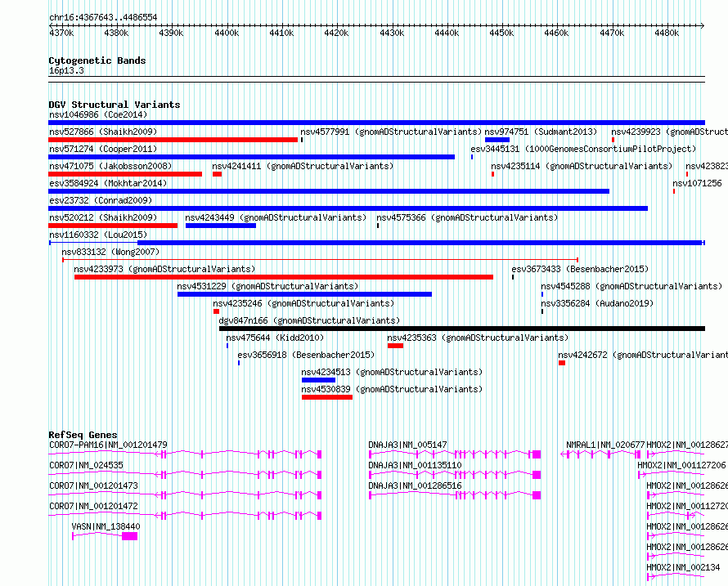Click the esv3656918 (Besenbacher2015) label

pyautogui.click(x=306, y=355)
